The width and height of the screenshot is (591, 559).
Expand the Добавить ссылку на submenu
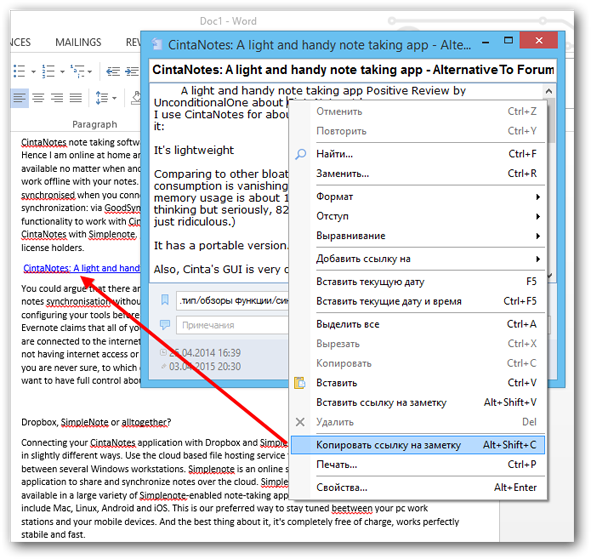coord(428,259)
